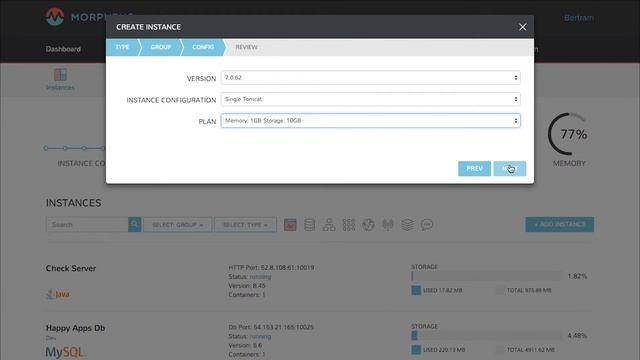This screenshot has height=360, width=640.
Task: Click the USED 220.13 MB legend
Action: coord(438,350)
